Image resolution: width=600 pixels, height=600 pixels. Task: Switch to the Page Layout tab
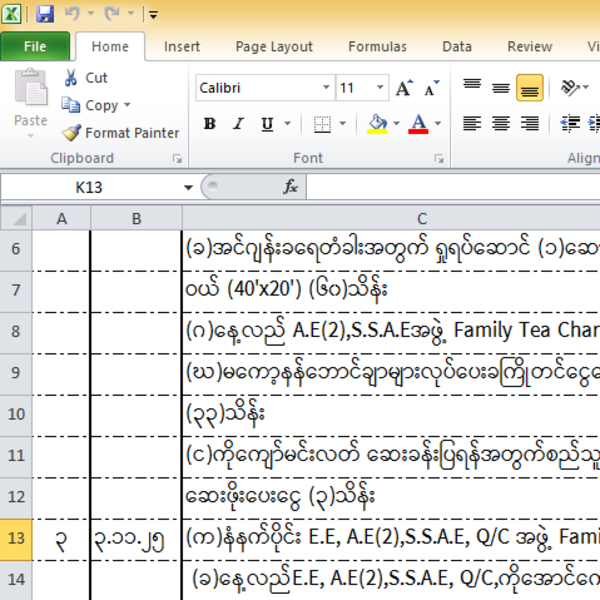[x=274, y=46]
